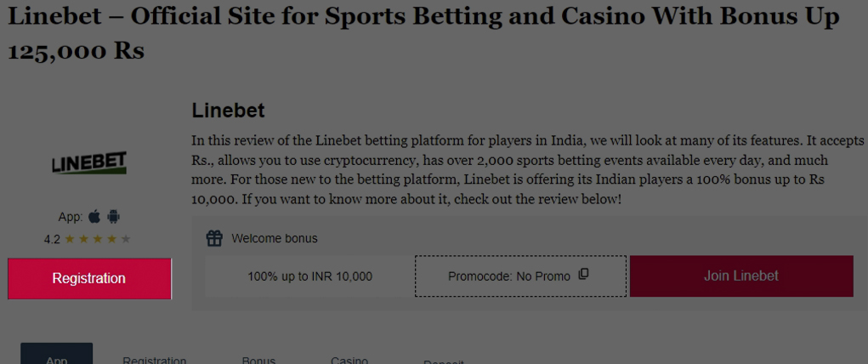Open the Bonus tab
This screenshot has width=868, height=364.
tap(258, 360)
